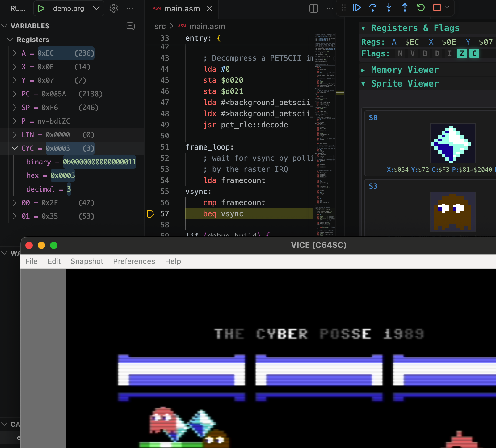Open launch configuration gear settings

pos(114,8)
